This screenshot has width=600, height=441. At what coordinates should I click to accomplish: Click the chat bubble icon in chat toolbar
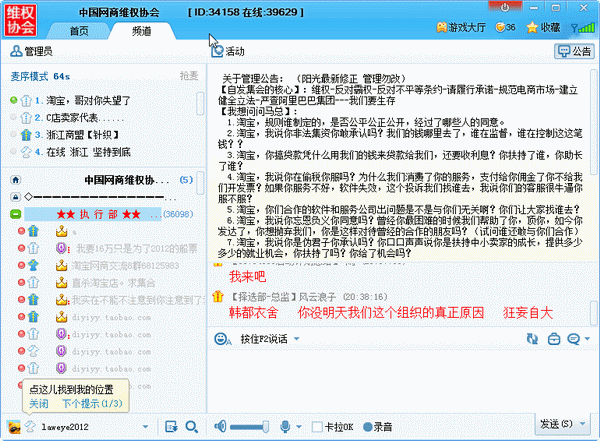(573, 339)
